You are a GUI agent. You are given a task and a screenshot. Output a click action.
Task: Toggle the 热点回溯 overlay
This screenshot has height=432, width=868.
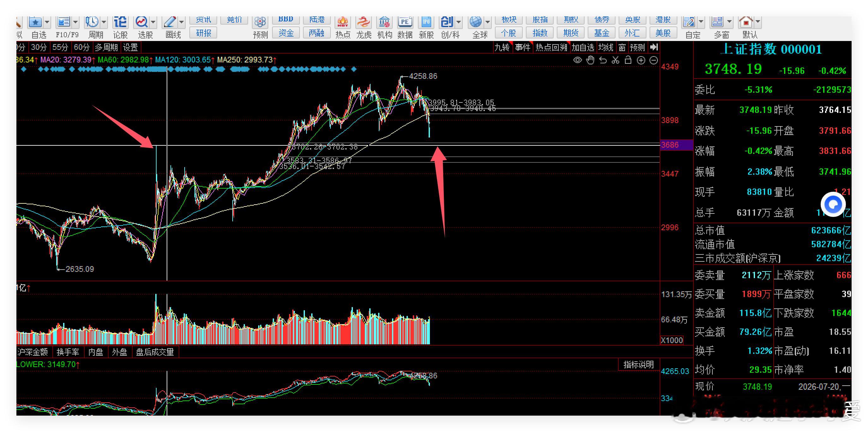pyautogui.click(x=552, y=48)
